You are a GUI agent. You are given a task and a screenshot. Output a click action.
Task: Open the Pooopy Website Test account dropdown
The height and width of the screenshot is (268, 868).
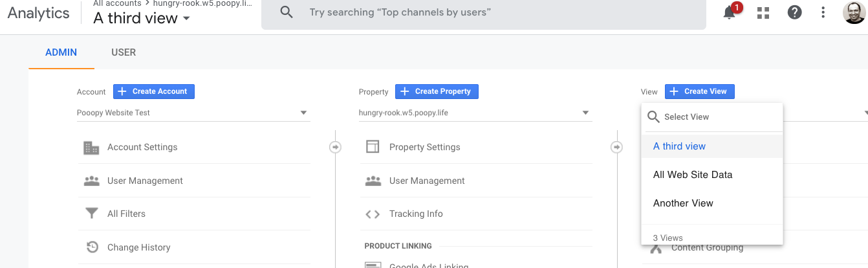(x=193, y=113)
